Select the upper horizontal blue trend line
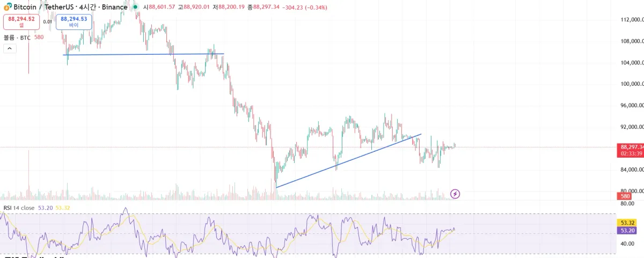 click(143, 54)
